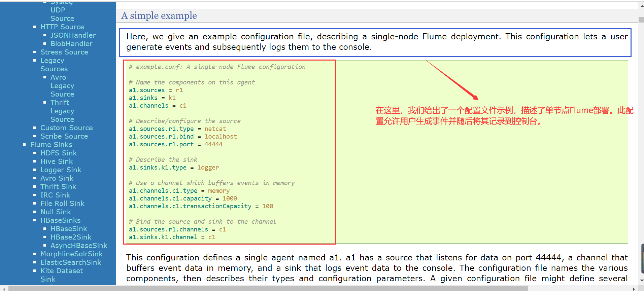Open the Thrift Sink link
Screen dimensions: 644x291
[x=58, y=187]
